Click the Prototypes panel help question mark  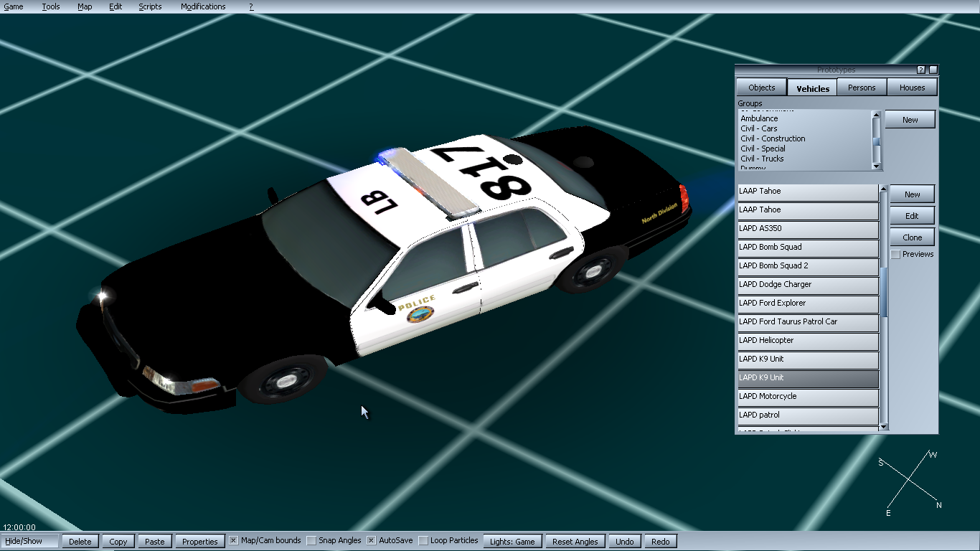pyautogui.click(x=921, y=70)
